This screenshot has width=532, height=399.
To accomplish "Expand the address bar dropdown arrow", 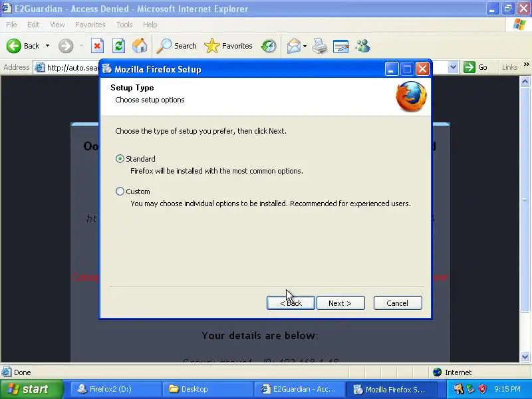I will pyautogui.click(x=454, y=67).
